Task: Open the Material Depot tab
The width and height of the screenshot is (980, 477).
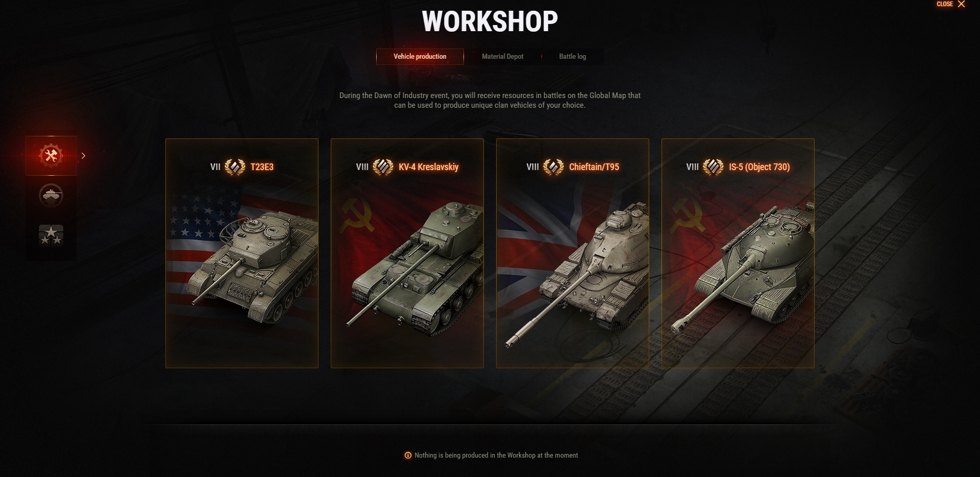Action: point(503,57)
